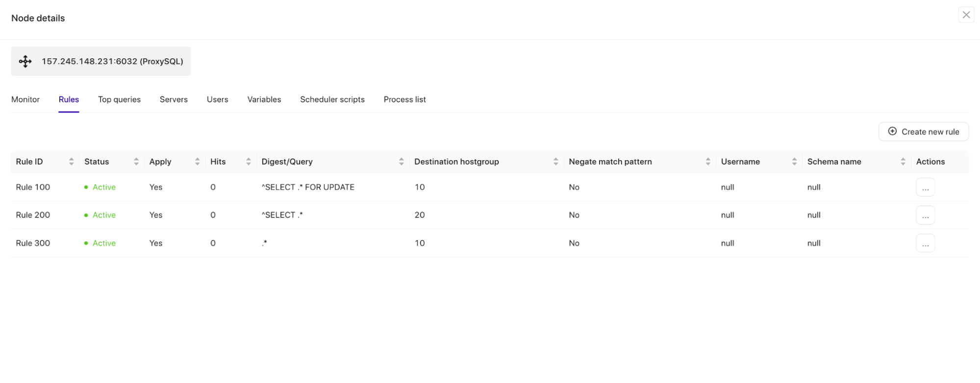Open the actions menu for Rule 200
Viewport: 980px width, 383px height.
(x=925, y=215)
